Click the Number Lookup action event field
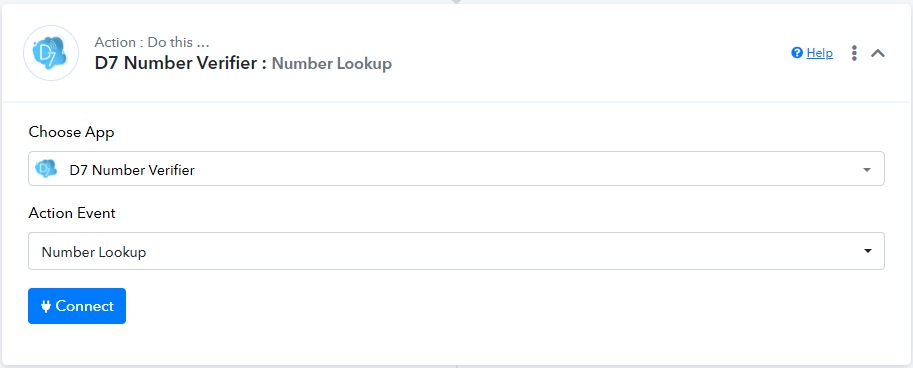The height and width of the screenshot is (368, 913). coord(456,251)
